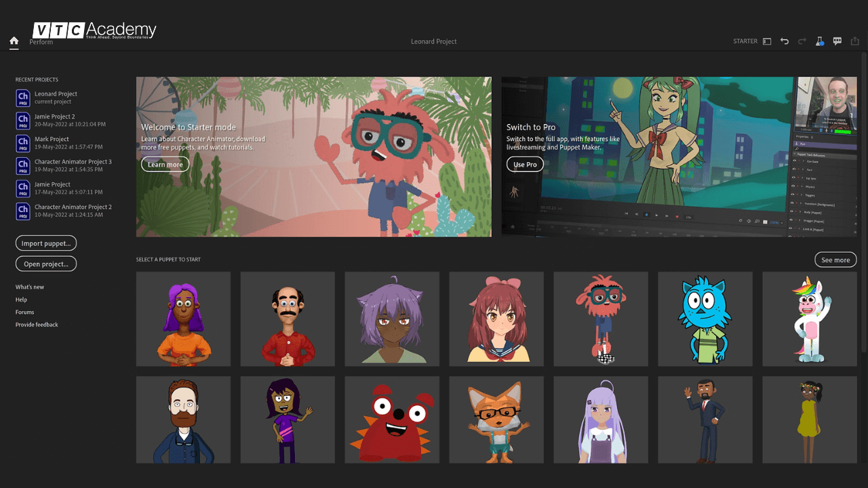Open the Forums link
The width and height of the screenshot is (868, 488).
(24, 312)
